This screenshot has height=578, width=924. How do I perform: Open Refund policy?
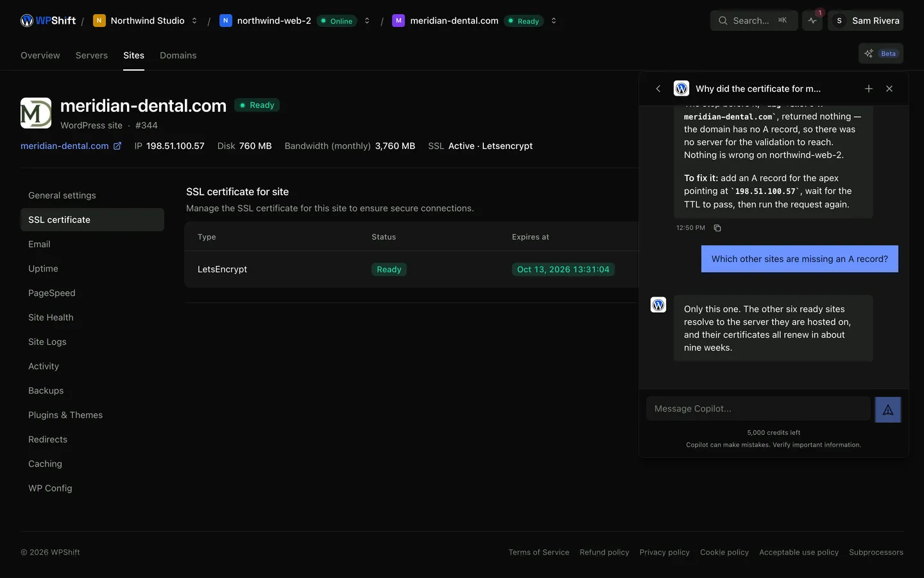[x=604, y=552]
